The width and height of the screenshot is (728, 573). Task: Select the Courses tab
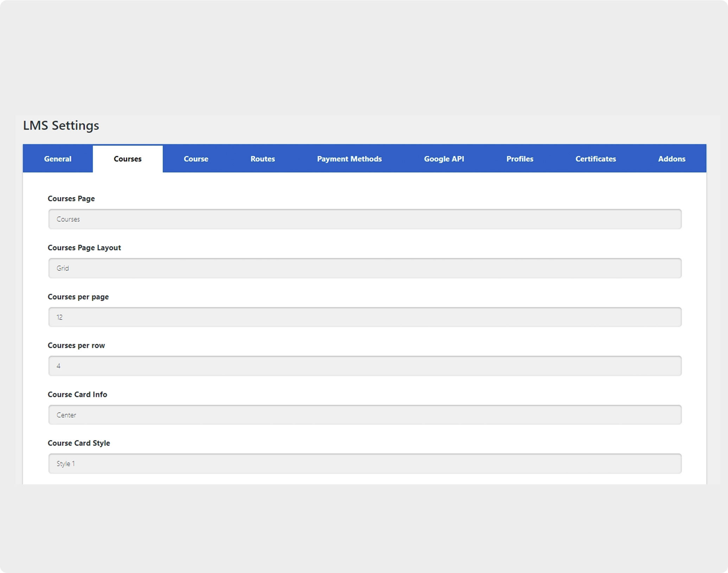click(127, 159)
